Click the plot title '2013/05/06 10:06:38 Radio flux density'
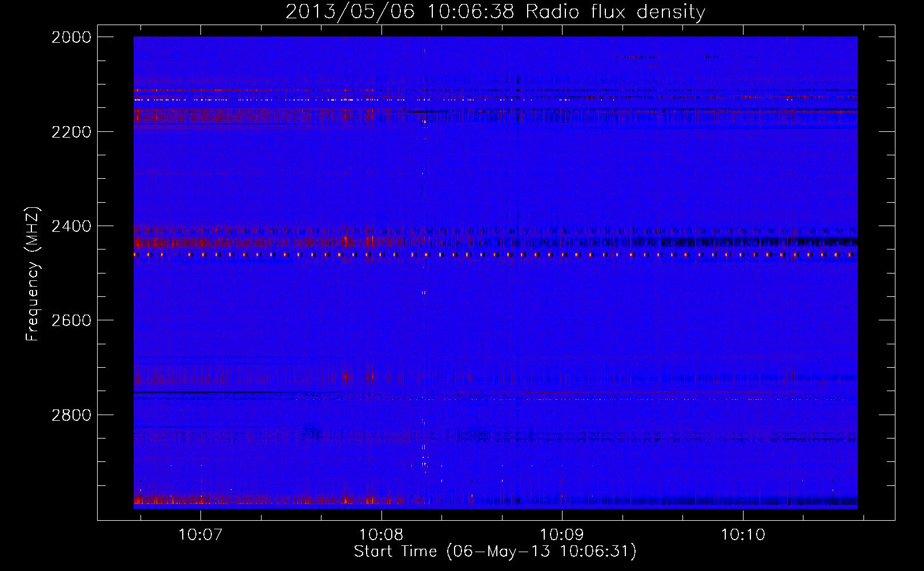This screenshot has height=571, width=924. click(x=495, y=12)
